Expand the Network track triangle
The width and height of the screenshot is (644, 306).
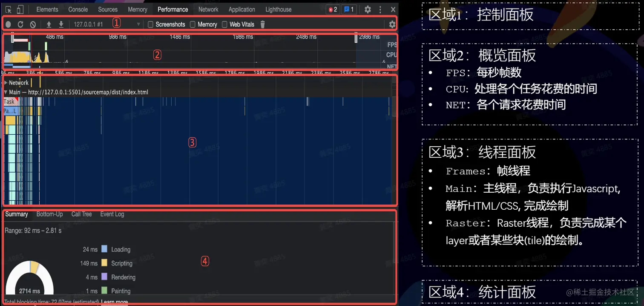click(x=6, y=83)
